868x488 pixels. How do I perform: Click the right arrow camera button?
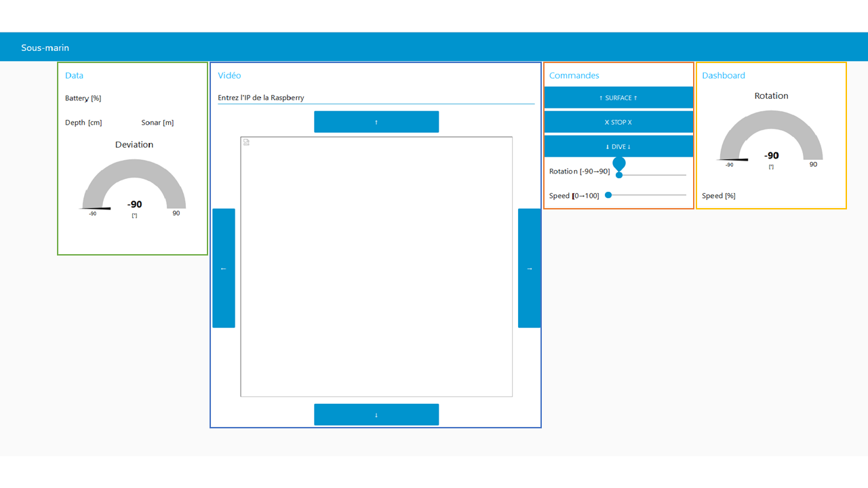tap(530, 268)
